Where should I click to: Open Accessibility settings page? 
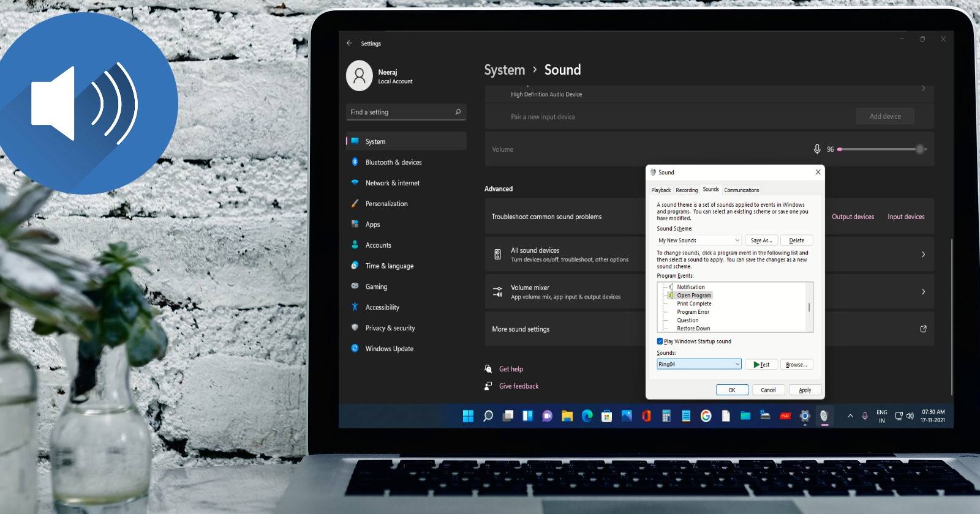(406, 307)
